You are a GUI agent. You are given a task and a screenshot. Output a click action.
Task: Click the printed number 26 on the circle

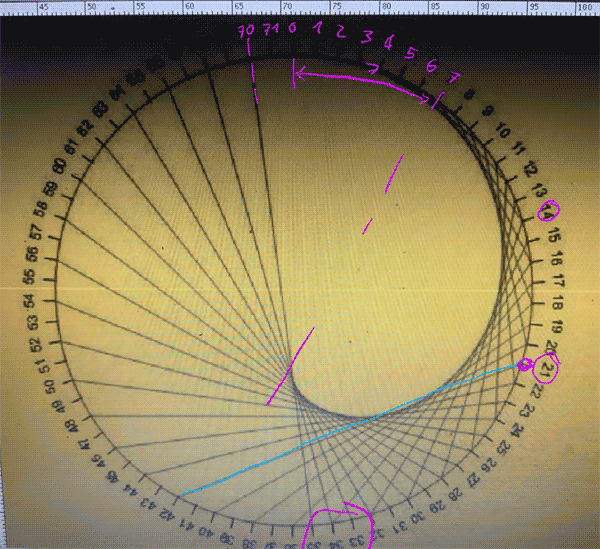pos(490,464)
